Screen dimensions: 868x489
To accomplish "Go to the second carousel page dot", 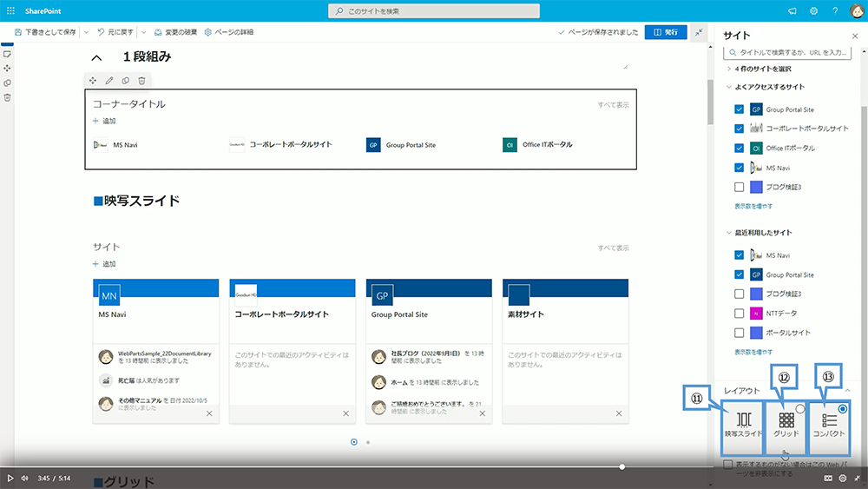I will 368,442.
